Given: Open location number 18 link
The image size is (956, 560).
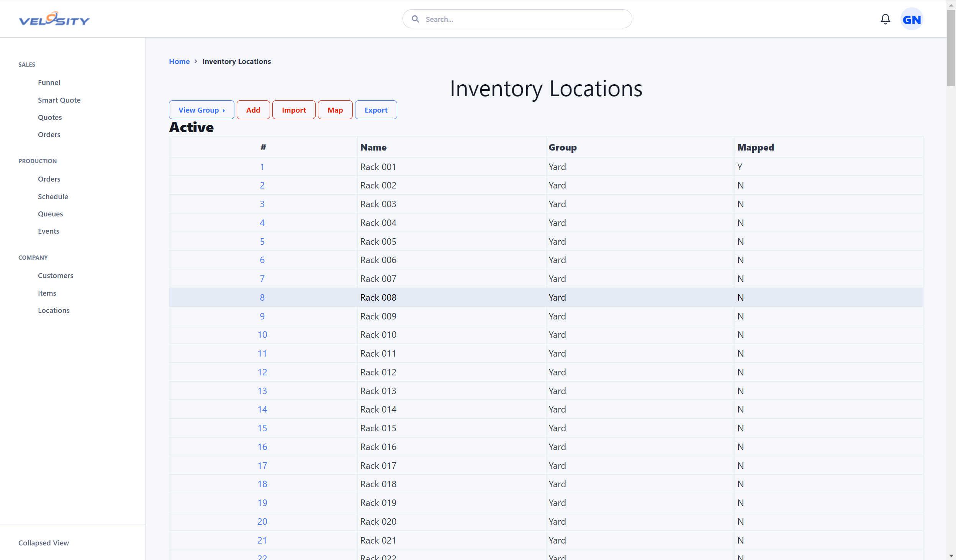Looking at the screenshot, I should point(262,484).
